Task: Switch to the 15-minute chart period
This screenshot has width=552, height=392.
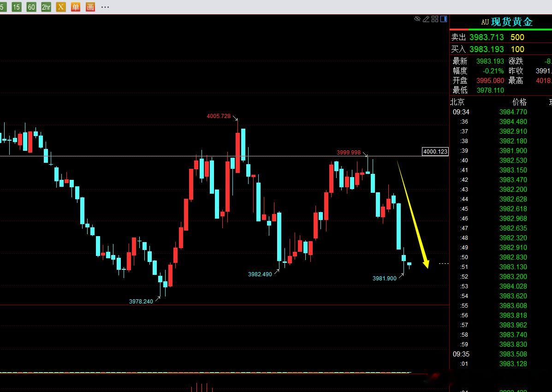Action: point(16,7)
